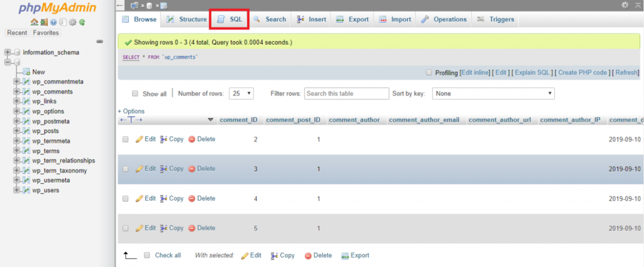Click the page settings gear icon
Viewport: 644px width, 267px height.
click(625, 5)
